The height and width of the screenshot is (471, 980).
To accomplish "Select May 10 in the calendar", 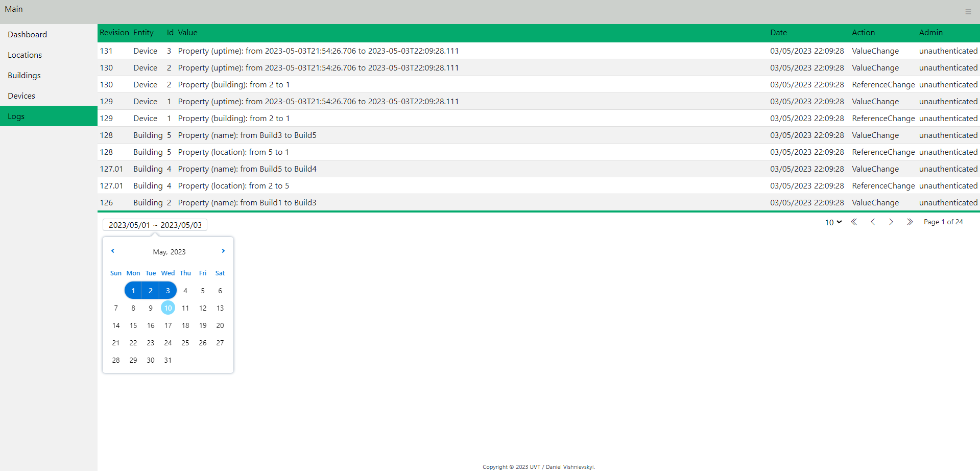I will pyautogui.click(x=168, y=308).
